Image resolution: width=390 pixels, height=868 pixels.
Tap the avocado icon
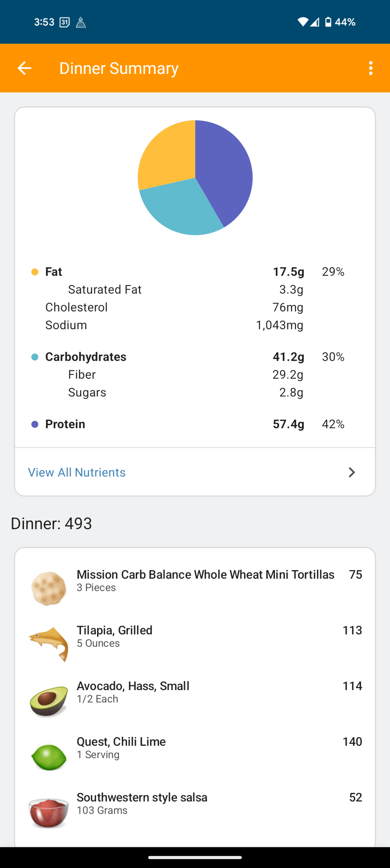coord(49,700)
